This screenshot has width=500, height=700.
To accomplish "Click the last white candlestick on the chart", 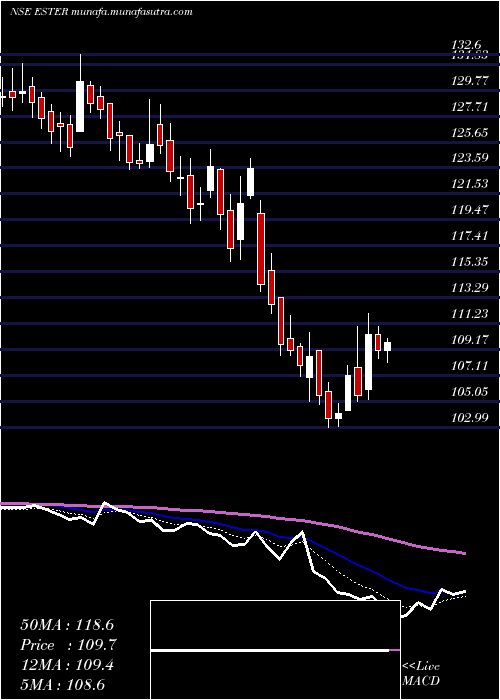I will 388,346.
